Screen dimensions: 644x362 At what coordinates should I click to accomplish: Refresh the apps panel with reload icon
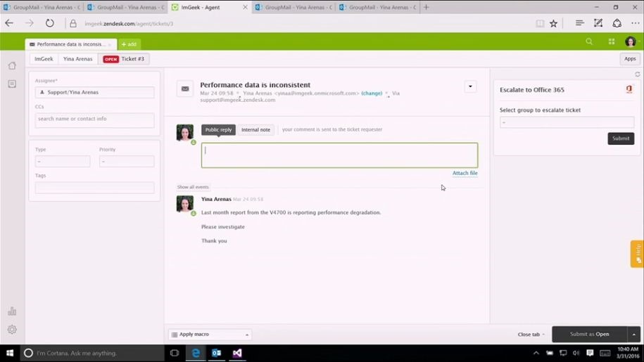638,75
